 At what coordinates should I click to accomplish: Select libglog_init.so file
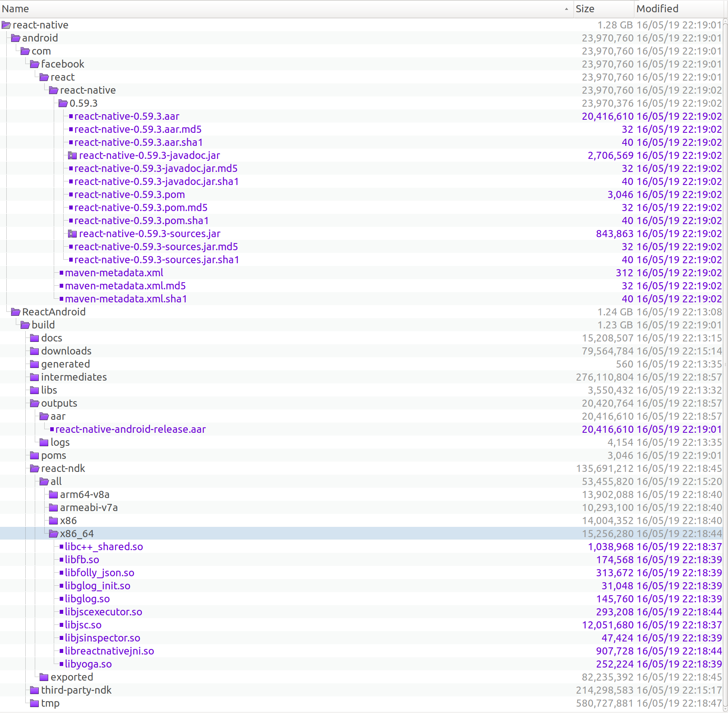(x=97, y=586)
